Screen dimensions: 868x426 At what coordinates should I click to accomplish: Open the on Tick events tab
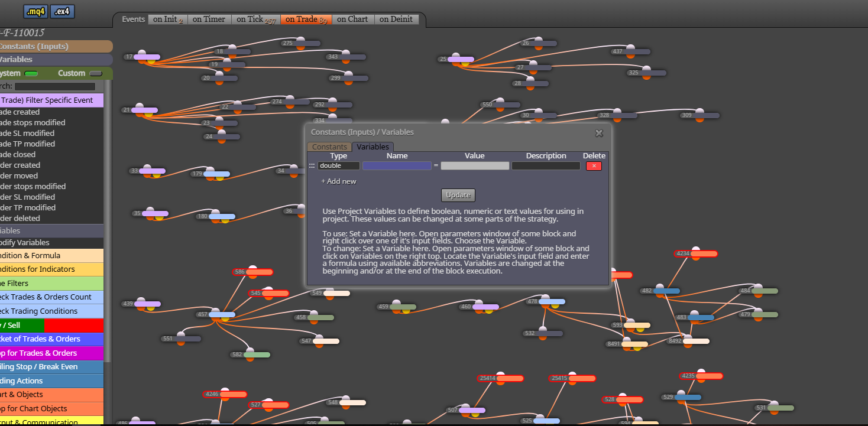click(x=255, y=19)
